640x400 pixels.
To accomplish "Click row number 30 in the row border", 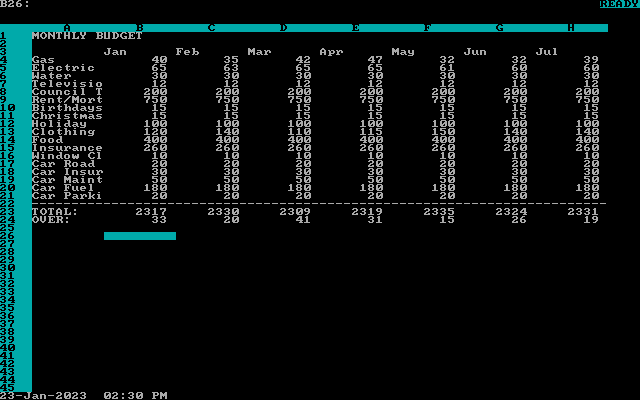I will (7, 268).
